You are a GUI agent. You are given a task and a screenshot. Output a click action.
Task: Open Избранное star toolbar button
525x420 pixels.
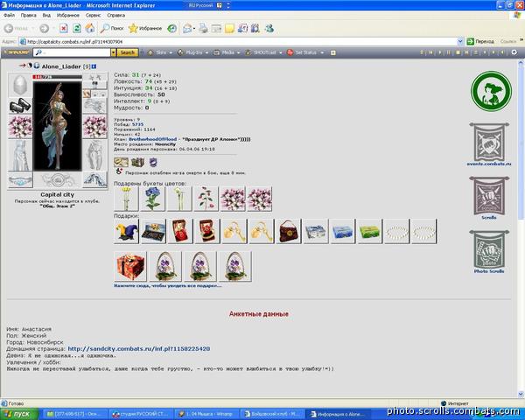coord(145,29)
